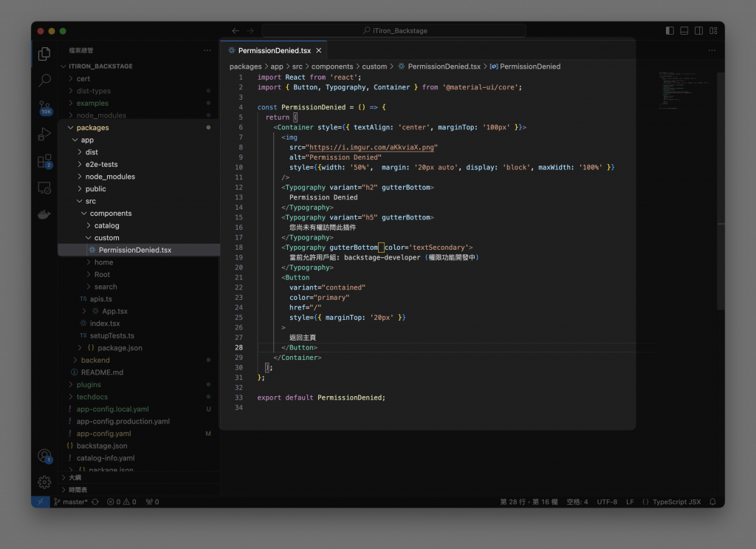Open the Remote Explorer view
This screenshot has width=756, height=549.
[x=44, y=188]
